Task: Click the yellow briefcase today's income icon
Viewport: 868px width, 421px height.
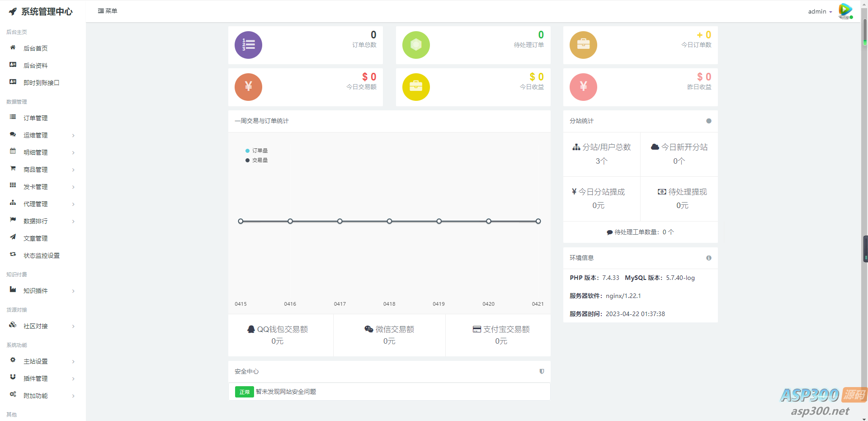Action: coord(416,87)
